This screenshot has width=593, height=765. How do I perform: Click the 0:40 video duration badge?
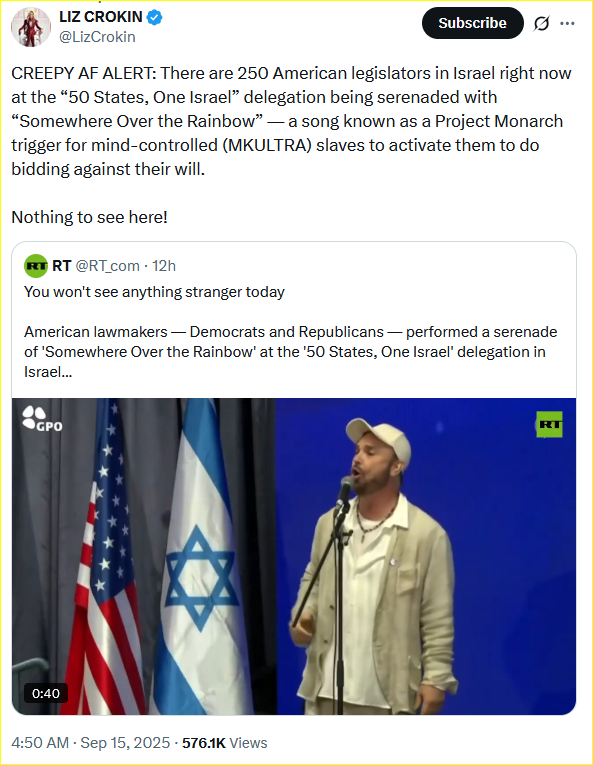(x=46, y=693)
